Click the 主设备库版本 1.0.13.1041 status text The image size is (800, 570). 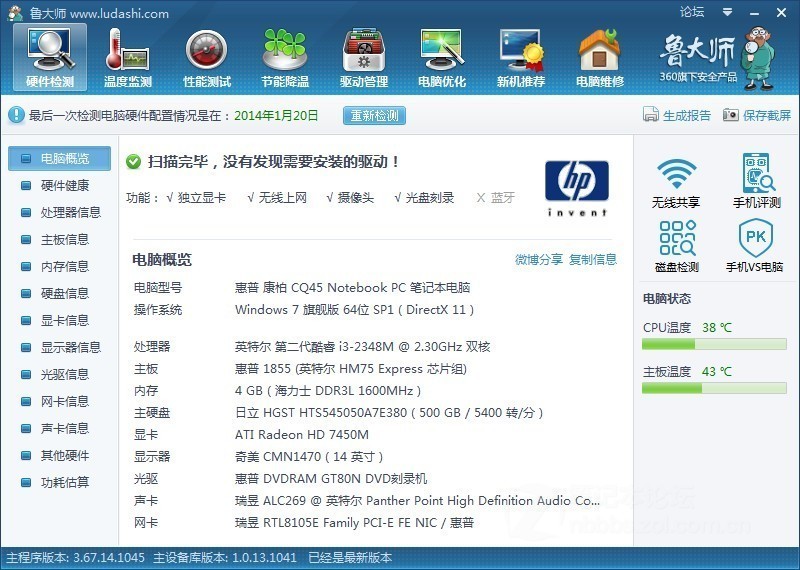(225, 557)
